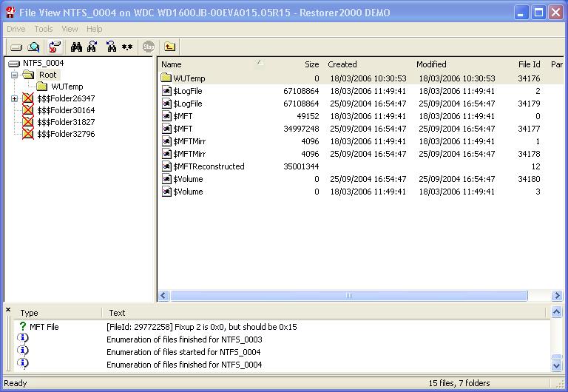Select the Root label in tree
Image resolution: width=568 pixels, height=392 pixels.
coord(48,75)
